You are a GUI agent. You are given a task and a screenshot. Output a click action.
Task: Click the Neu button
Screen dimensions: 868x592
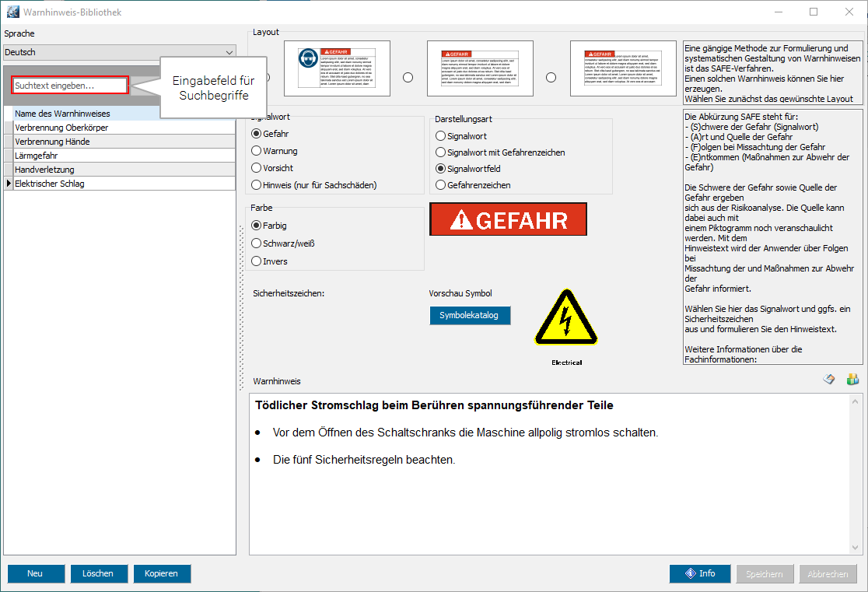pyautogui.click(x=35, y=573)
